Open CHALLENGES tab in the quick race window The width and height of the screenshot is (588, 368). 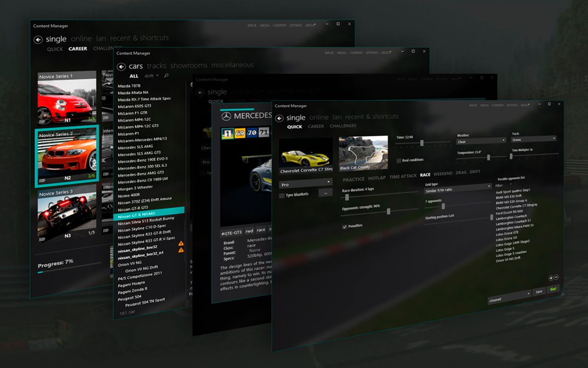coord(343,126)
